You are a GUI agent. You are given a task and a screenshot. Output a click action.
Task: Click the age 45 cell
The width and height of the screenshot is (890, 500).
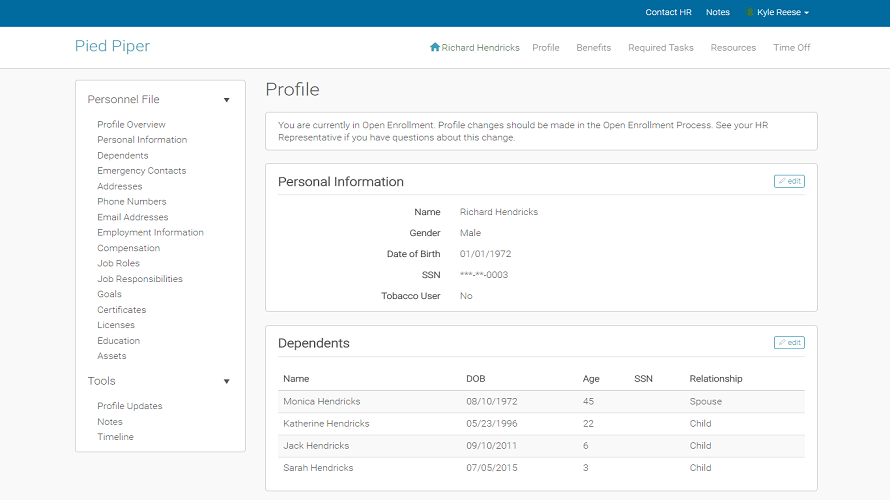coord(587,401)
